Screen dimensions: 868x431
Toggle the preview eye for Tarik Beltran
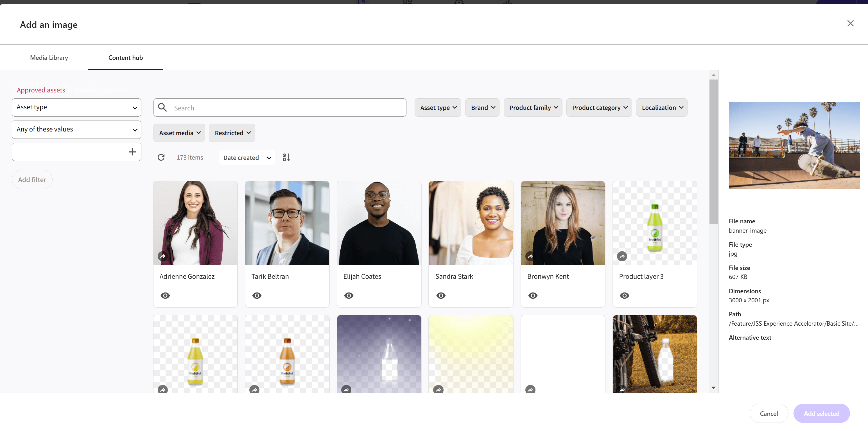coord(257,295)
